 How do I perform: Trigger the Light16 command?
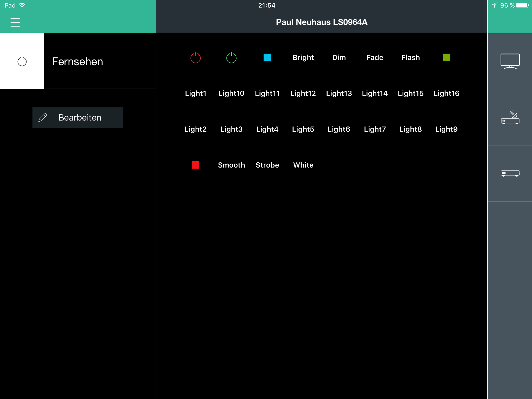point(446,93)
